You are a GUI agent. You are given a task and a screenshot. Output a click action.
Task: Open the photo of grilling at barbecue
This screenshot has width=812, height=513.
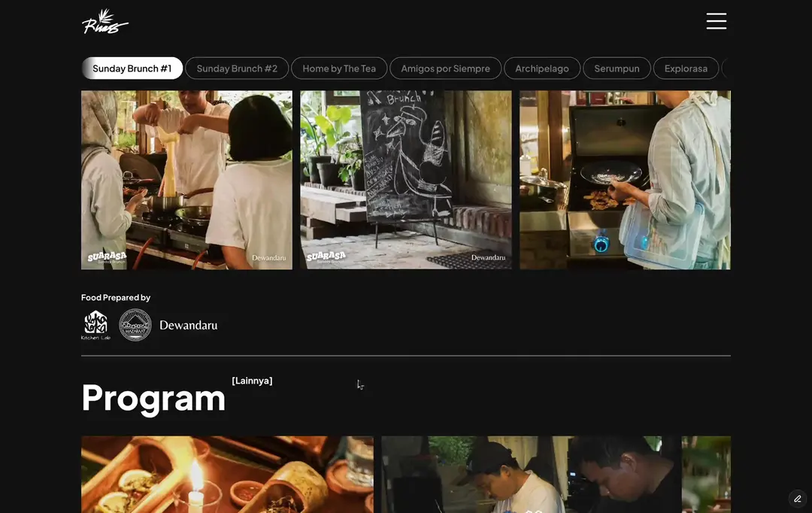pyautogui.click(x=625, y=180)
